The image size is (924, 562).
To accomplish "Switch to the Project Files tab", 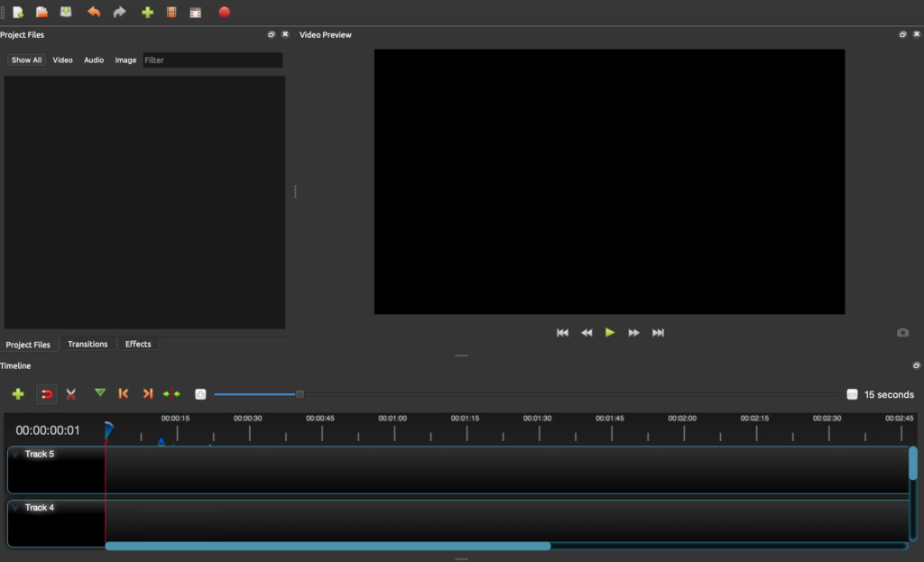I will (28, 345).
